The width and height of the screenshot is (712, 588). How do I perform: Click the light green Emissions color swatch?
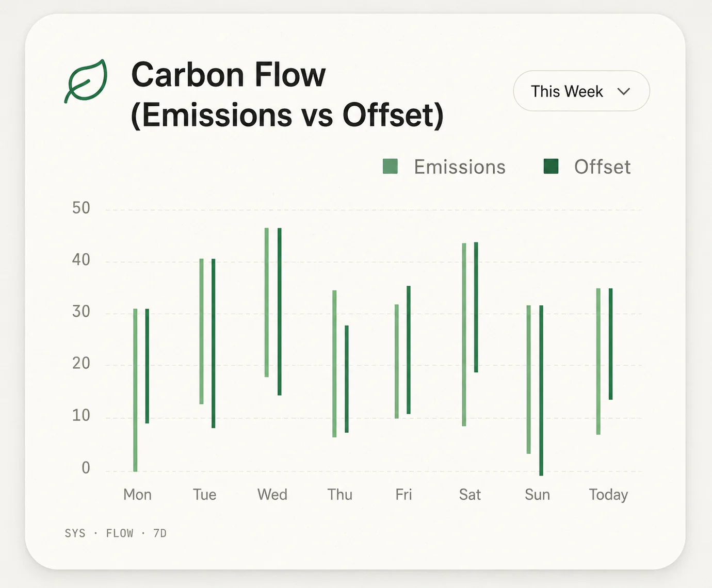(390, 167)
